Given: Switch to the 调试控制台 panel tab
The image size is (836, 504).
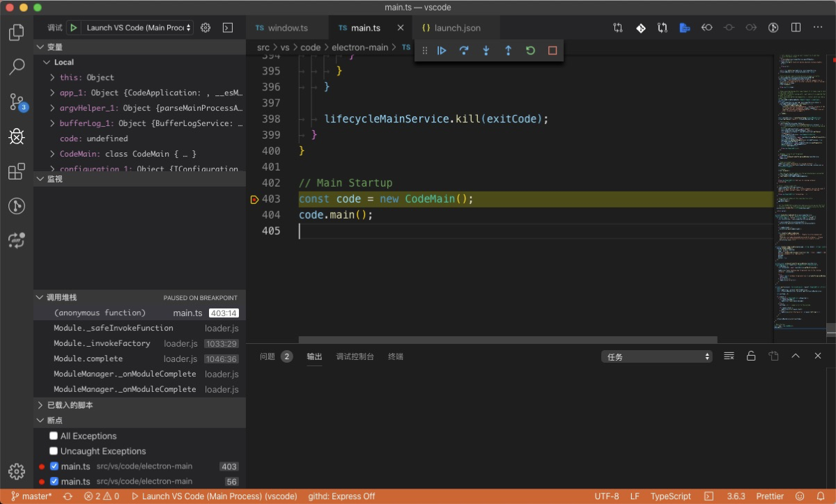Looking at the screenshot, I should point(355,356).
